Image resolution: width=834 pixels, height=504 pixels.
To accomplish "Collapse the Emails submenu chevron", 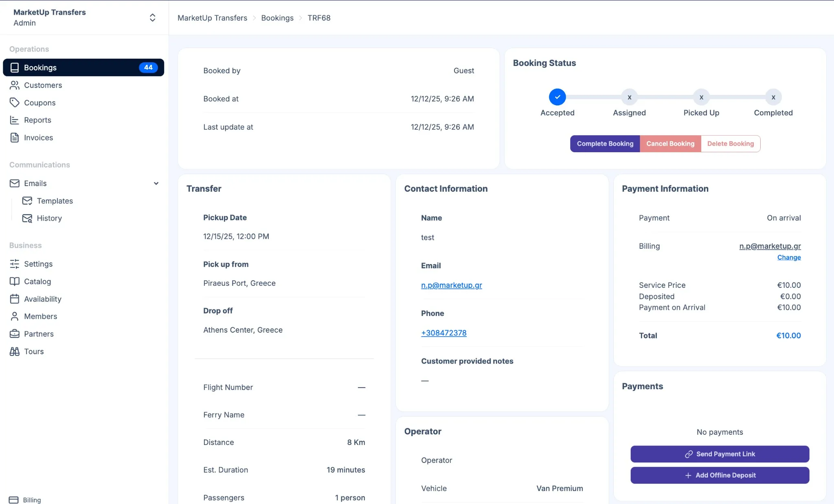I will (156, 184).
